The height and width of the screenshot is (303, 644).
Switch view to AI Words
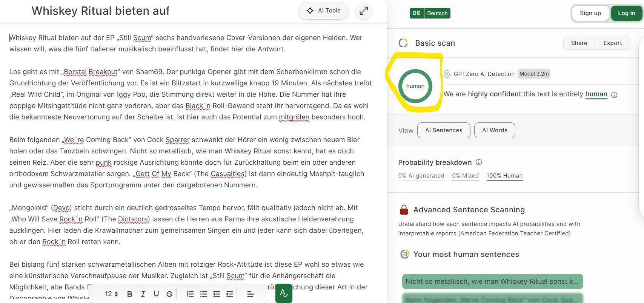tap(495, 130)
